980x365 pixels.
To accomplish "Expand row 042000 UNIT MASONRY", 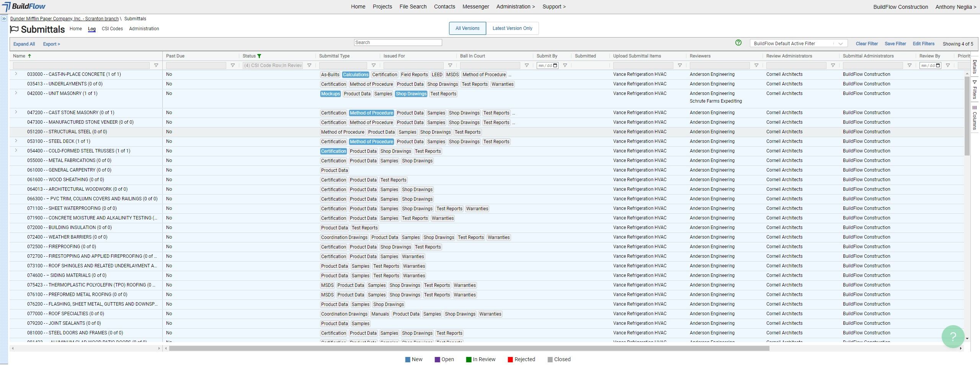I will click(16, 93).
